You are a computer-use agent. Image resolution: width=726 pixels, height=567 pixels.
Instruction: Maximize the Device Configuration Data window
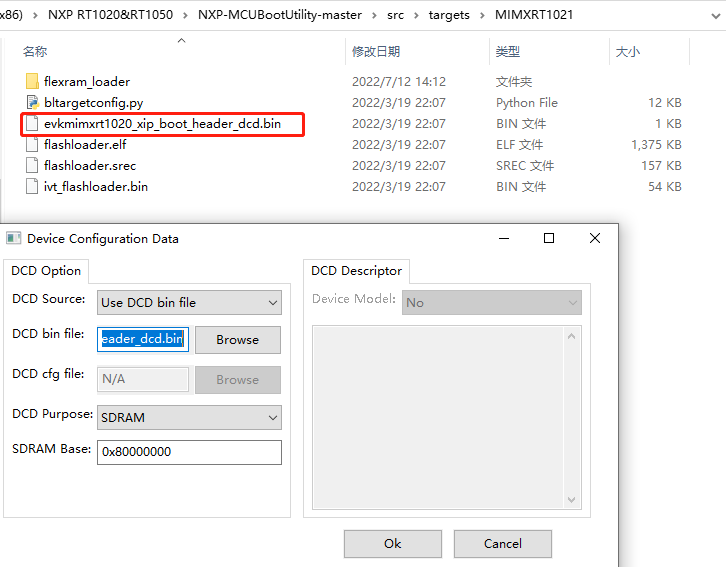(x=549, y=238)
